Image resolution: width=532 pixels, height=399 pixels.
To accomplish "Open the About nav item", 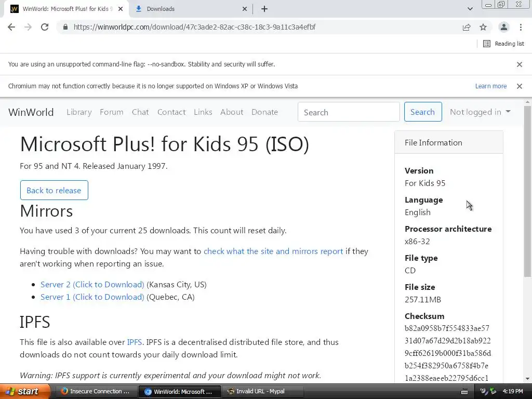I will pos(232,112).
